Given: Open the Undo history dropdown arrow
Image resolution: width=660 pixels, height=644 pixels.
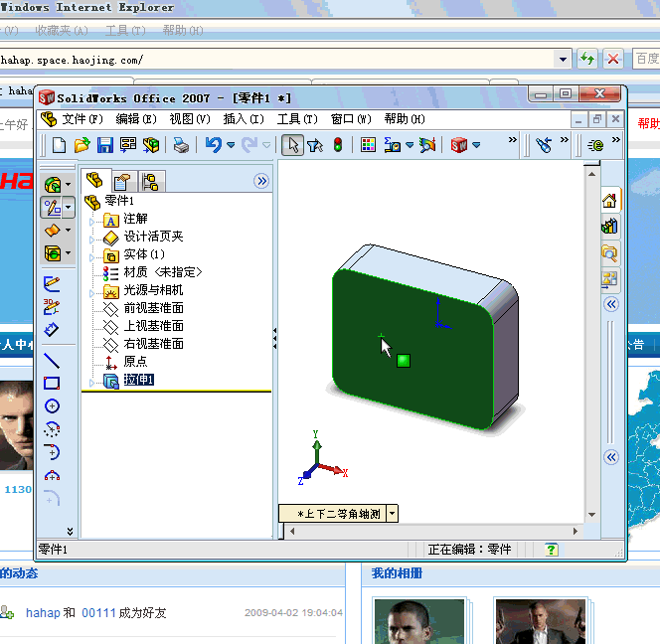Looking at the screenshot, I should [231, 145].
